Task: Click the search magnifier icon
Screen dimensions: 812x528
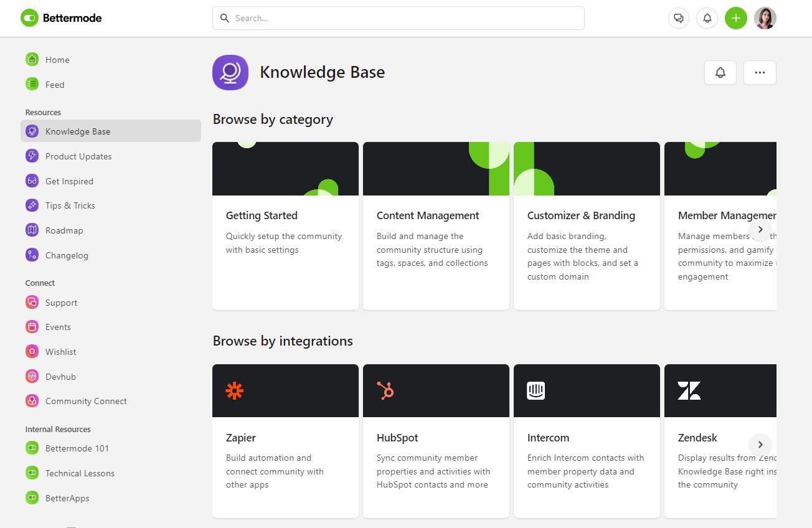Action: pos(225,18)
